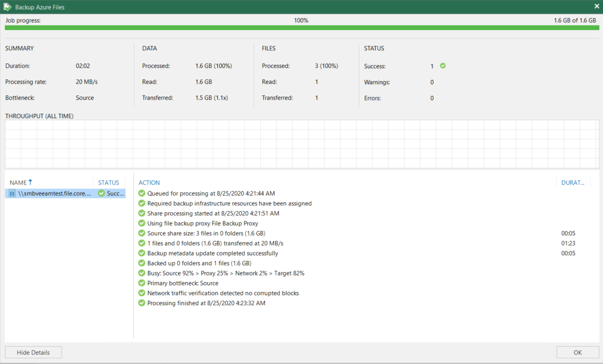Image resolution: width=603 pixels, height=364 pixels.
Task: Select the Busy: Source 92% log line
Action: (226, 273)
